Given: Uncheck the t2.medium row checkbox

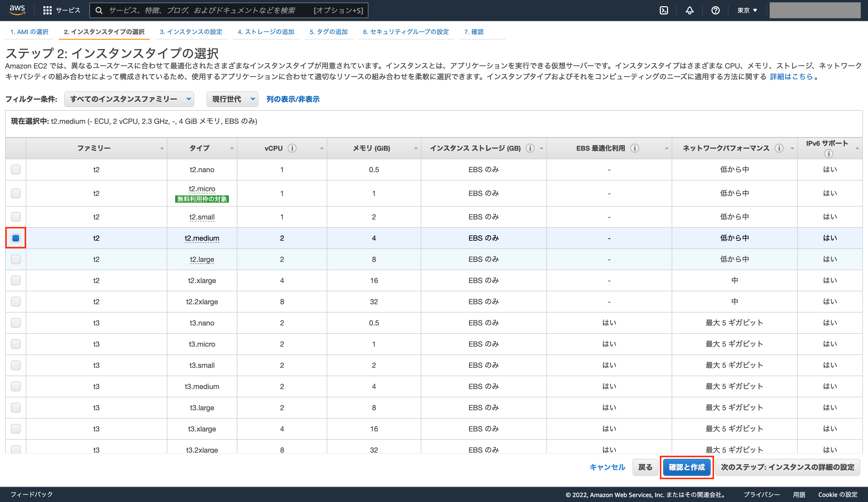Looking at the screenshot, I should (16, 238).
